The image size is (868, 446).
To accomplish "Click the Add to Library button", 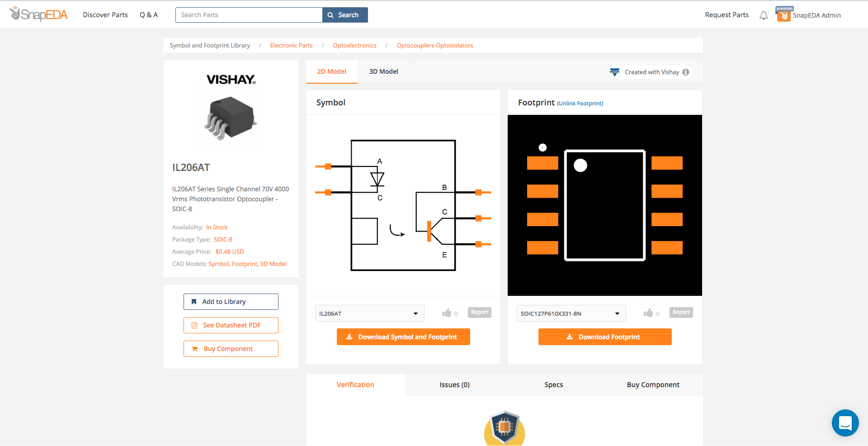I will click(231, 302).
